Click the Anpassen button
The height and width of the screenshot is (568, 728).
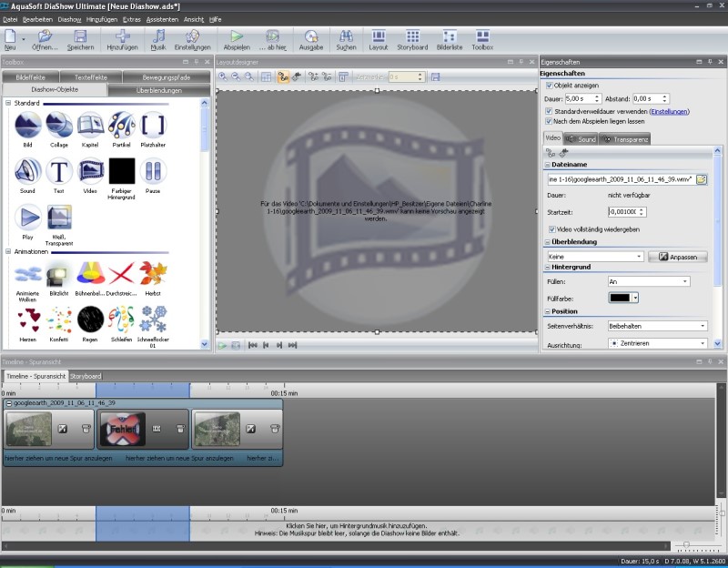pyautogui.click(x=677, y=257)
